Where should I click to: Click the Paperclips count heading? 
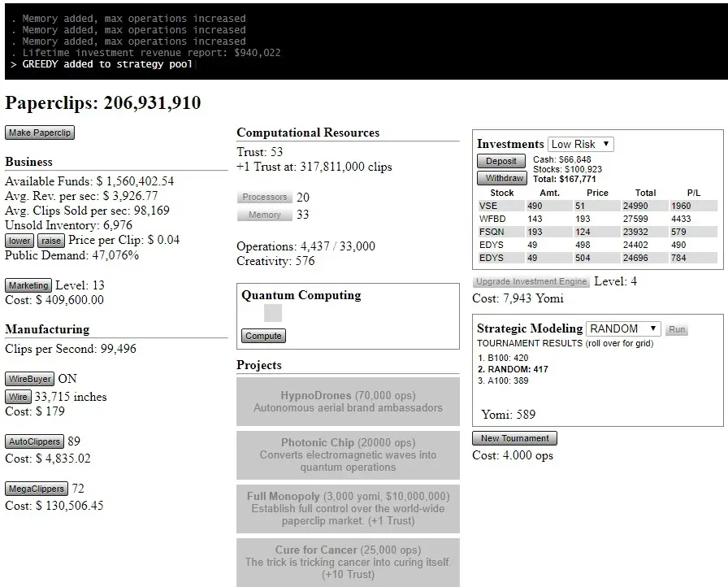102,103
